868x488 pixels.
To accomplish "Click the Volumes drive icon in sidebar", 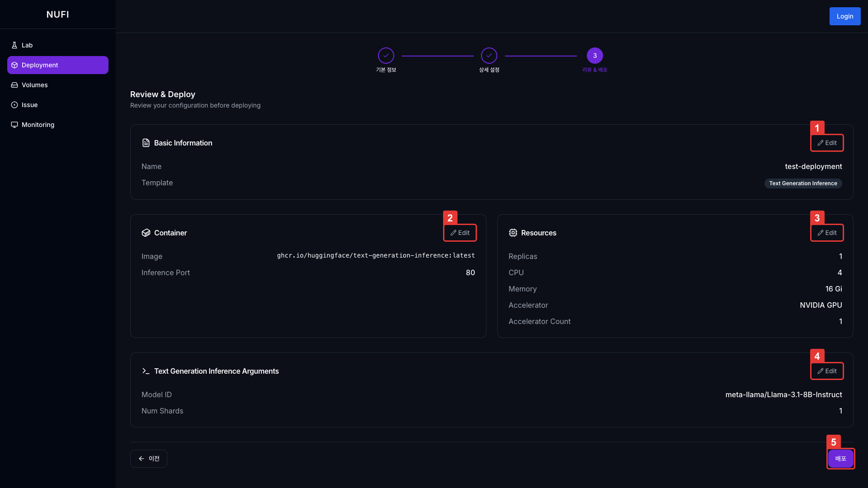I will click(x=14, y=85).
